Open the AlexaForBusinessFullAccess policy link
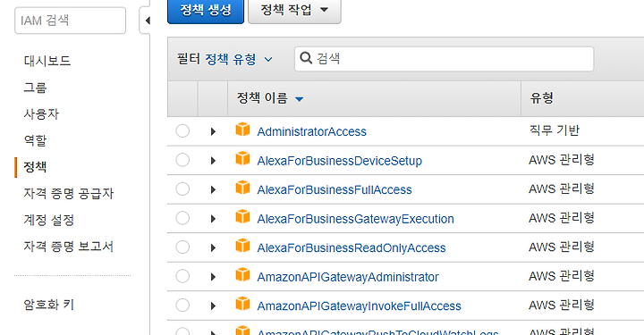This screenshot has height=335, width=644. click(335, 190)
